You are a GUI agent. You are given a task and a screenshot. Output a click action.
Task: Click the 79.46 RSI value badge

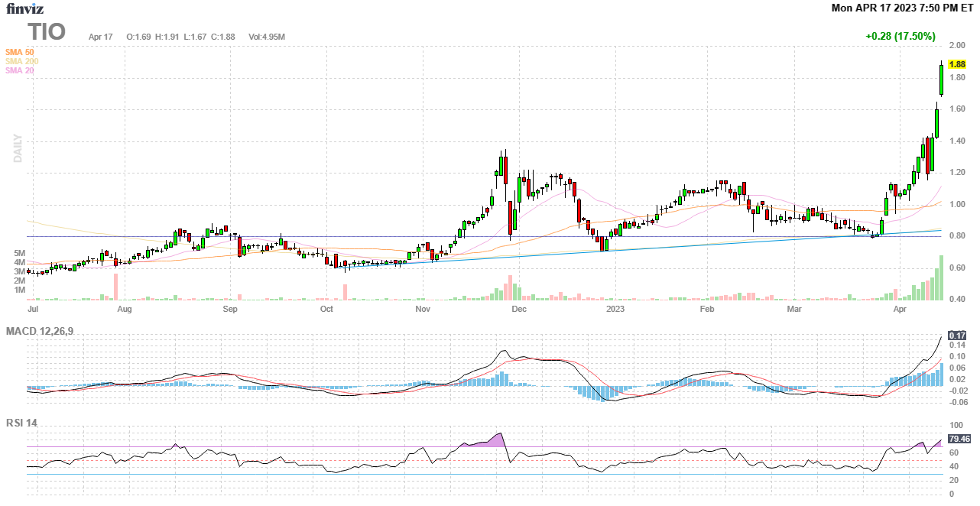click(x=959, y=439)
